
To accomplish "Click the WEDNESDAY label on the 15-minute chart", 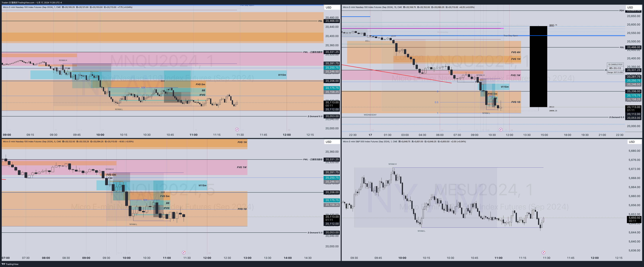I will [x=370, y=115].
